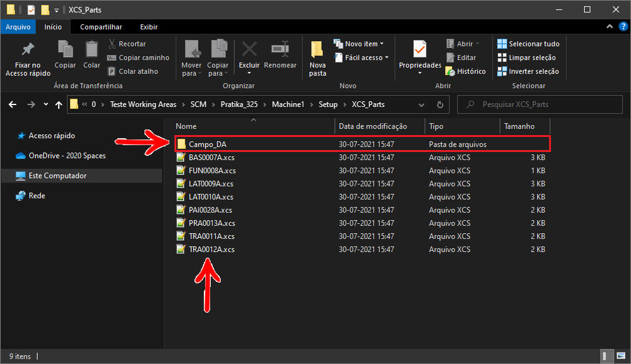The width and height of the screenshot is (631, 364).
Task: Cut selection with Recortar
Action: click(x=127, y=44)
